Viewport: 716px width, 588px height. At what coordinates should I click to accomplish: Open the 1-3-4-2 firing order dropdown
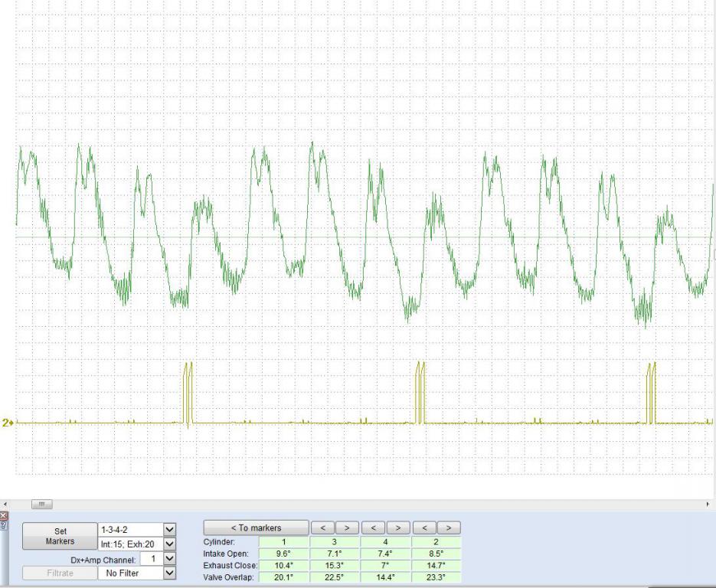click(170, 529)
